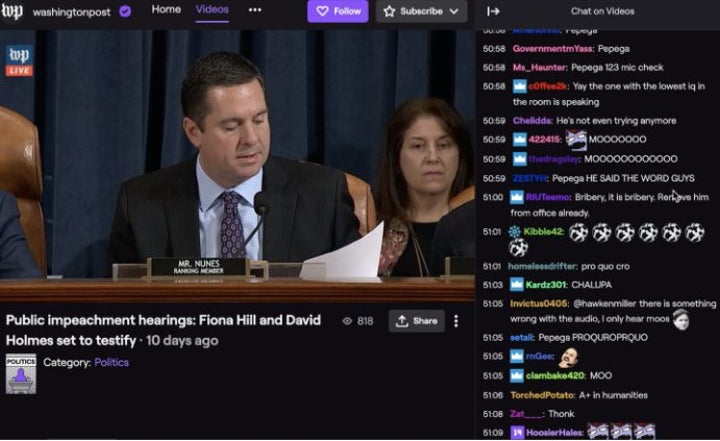This screenshot has height=441, width=720.
Task: Click the snowflake badge beside Kibble42
Action: [x=514, y=232]
